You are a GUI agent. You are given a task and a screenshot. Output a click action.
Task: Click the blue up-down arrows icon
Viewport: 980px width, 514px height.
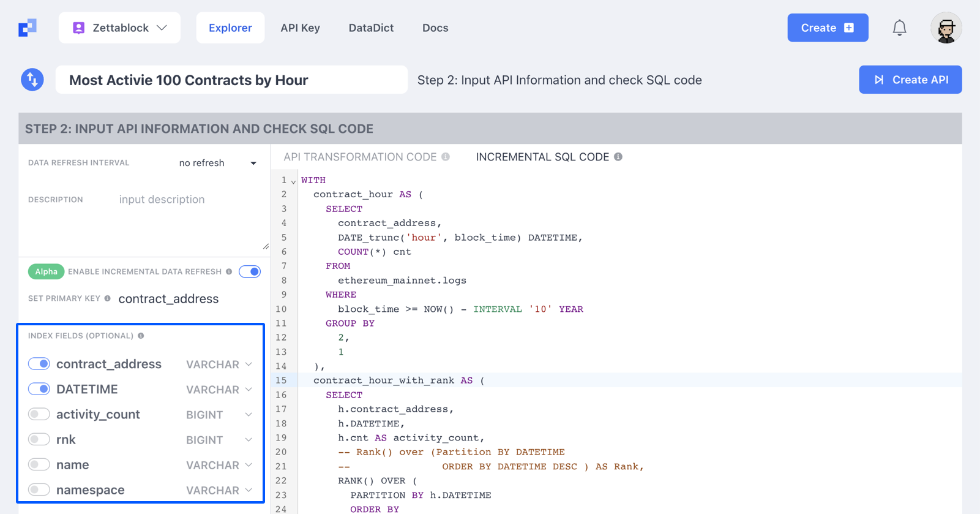click(x=32, y=80)
